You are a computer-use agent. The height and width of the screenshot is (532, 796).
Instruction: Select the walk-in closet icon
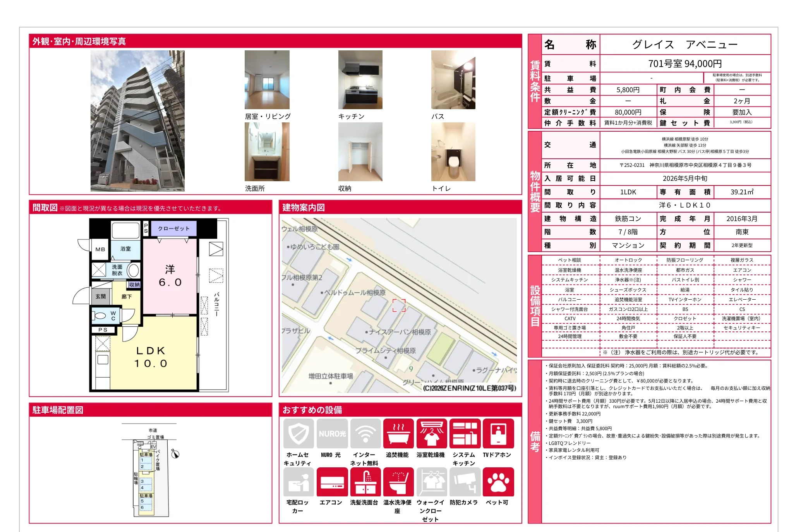click(x=432, y=482)
